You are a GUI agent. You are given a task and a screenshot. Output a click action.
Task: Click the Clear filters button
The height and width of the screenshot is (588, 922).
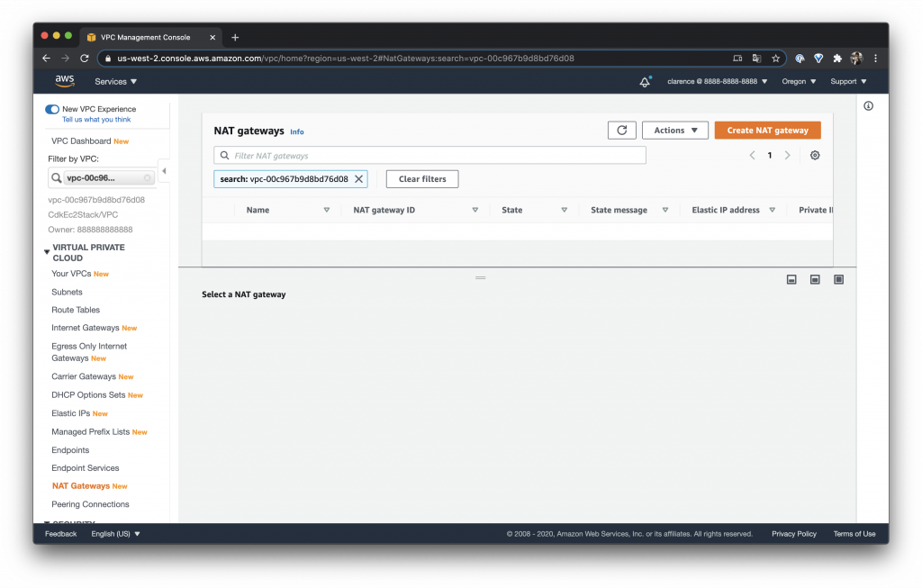click(422, 179)
